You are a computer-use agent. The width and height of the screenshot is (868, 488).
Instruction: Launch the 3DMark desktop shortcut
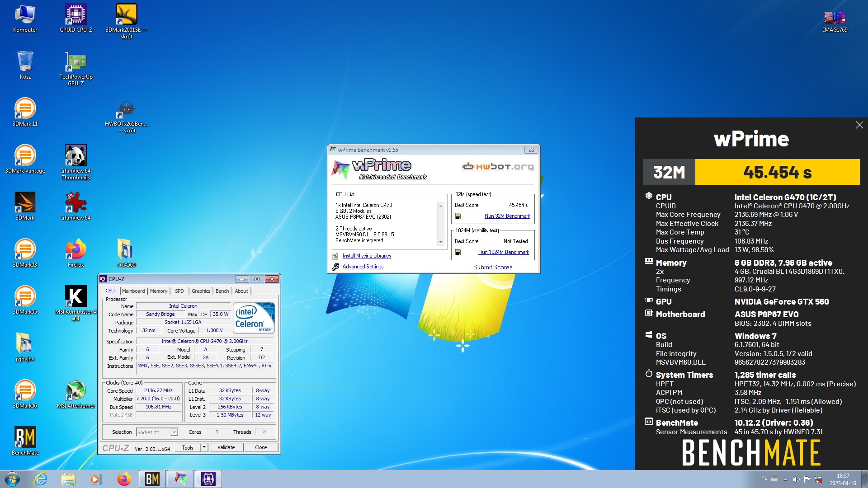click(x=25, y=206)
